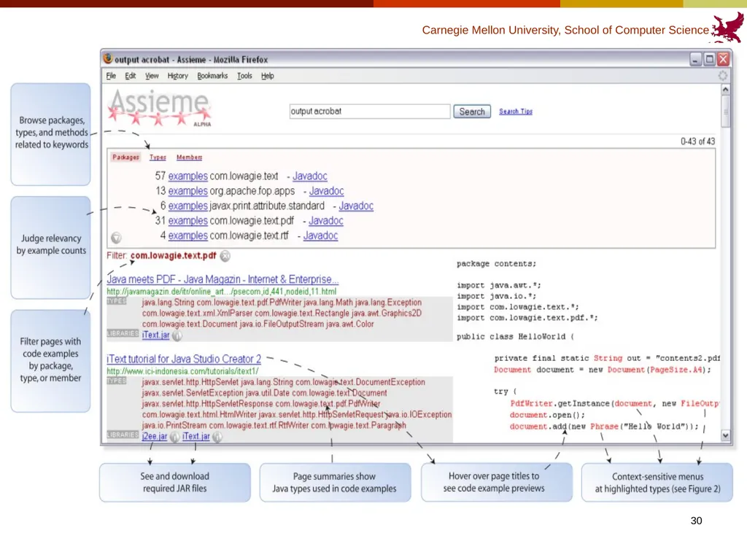Open the File menu

[111, 76]
